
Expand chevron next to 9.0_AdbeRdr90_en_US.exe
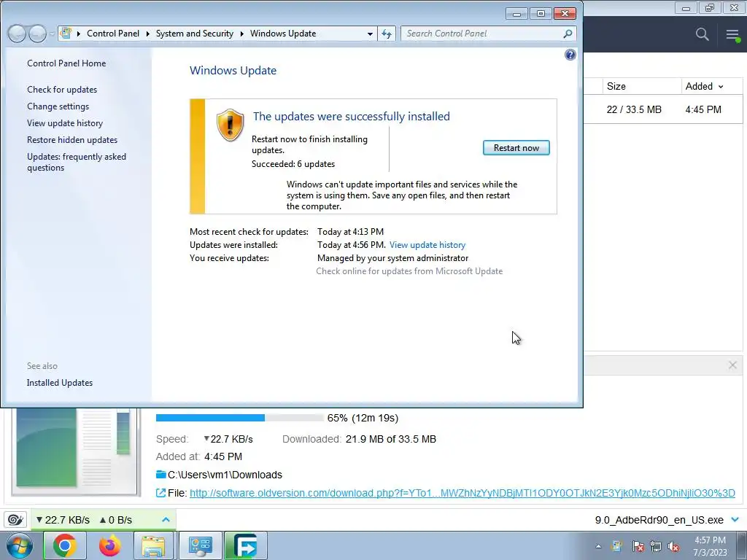735,519
